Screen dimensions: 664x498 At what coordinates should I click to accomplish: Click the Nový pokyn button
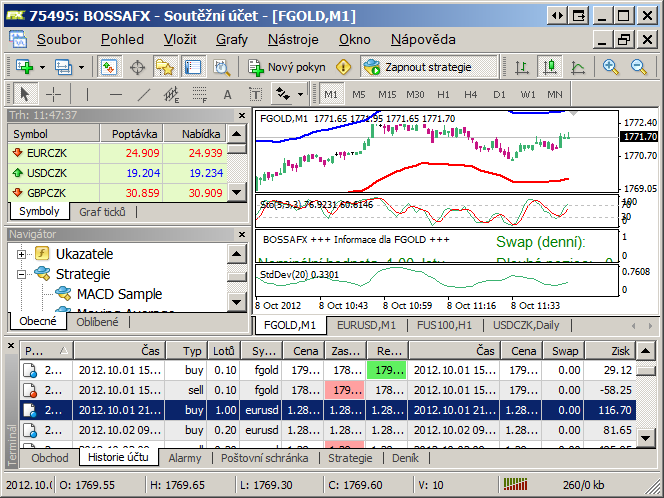pos(287,67)
